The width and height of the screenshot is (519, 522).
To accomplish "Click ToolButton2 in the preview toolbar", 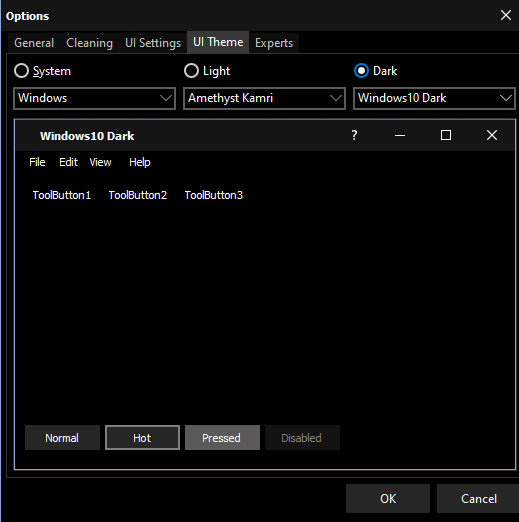I will pos(138,195).
